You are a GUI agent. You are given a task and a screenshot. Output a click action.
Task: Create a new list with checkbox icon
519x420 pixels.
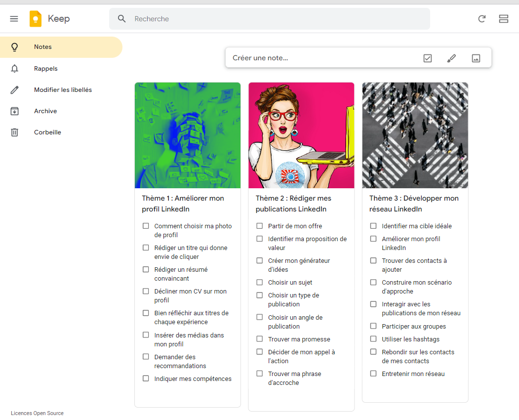coord(428,58)
